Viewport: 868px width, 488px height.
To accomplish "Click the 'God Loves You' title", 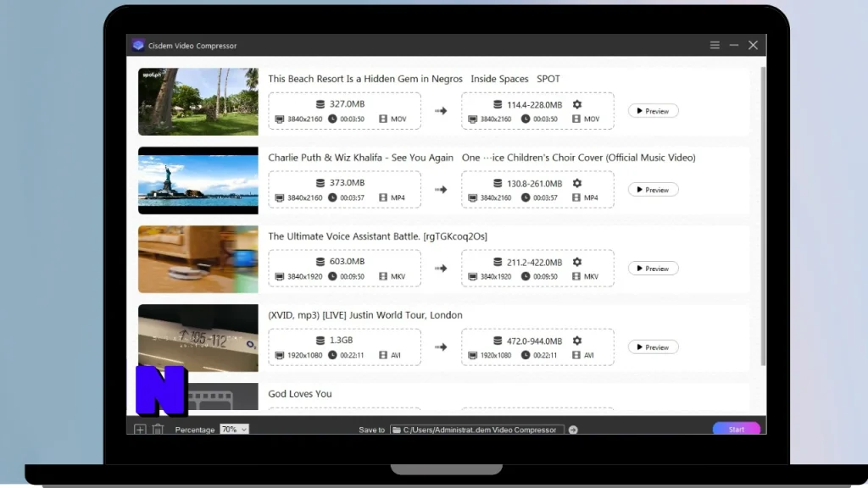I will 300,394.
